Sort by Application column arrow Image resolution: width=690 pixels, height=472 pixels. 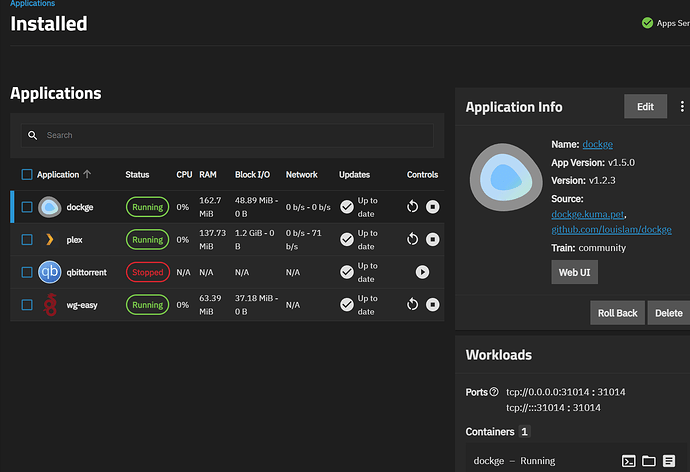(87, 174)
